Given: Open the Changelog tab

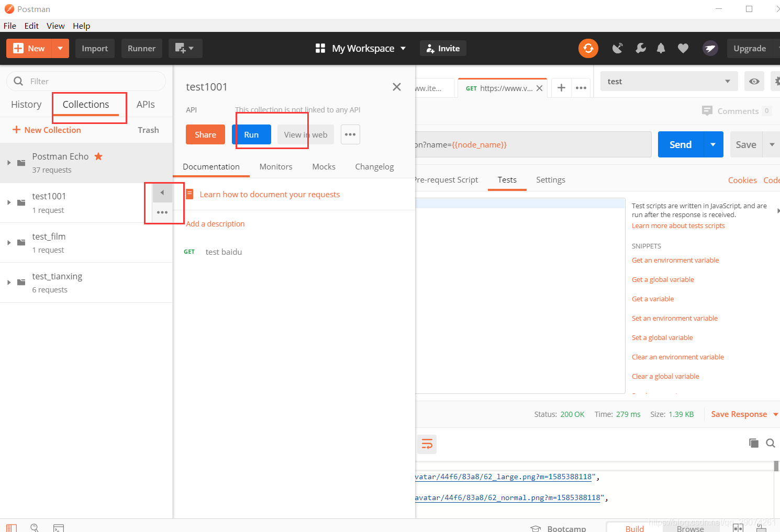Looking at the screenshot, I should (374, 166).
